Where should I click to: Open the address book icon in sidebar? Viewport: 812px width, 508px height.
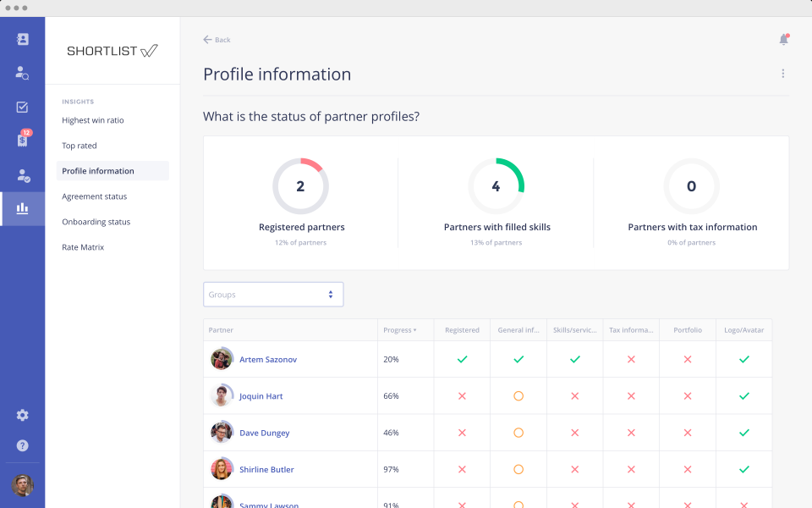22,39
